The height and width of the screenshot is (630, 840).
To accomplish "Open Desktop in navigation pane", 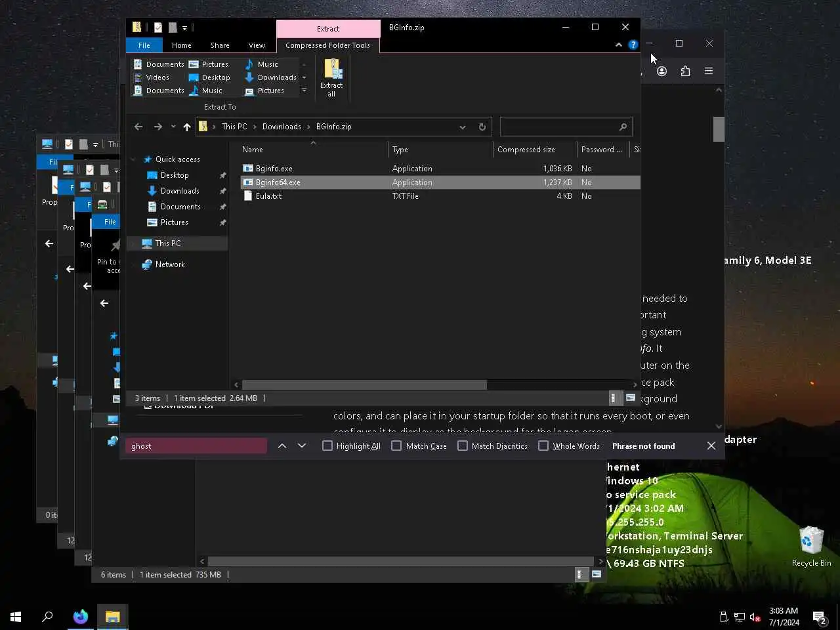I will pyautogui.click(x=174, y=175).
